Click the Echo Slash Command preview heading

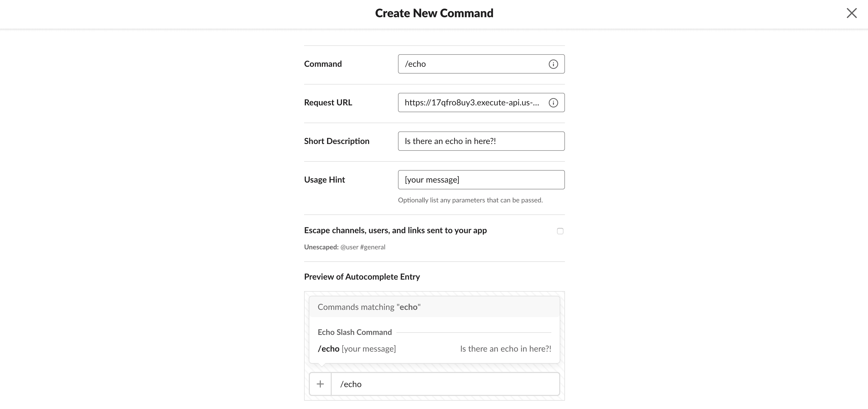pyautogui.click(x=354, y=332)
